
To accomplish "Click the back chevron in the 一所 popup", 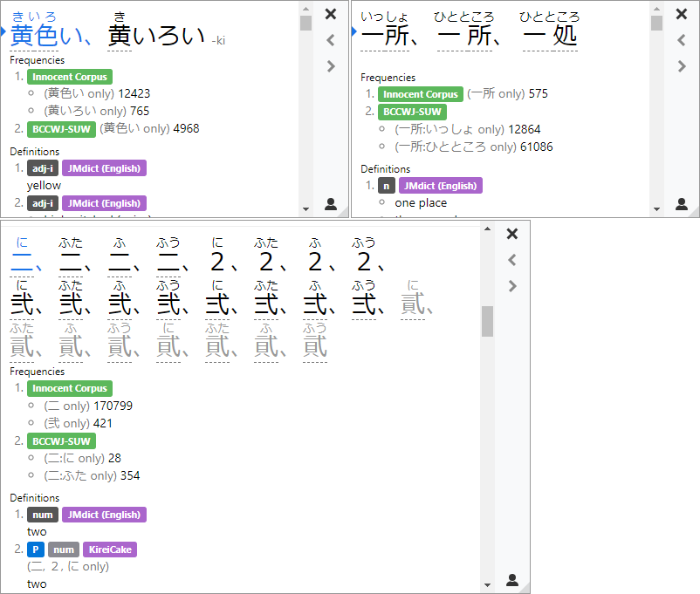I will point(682,39).
